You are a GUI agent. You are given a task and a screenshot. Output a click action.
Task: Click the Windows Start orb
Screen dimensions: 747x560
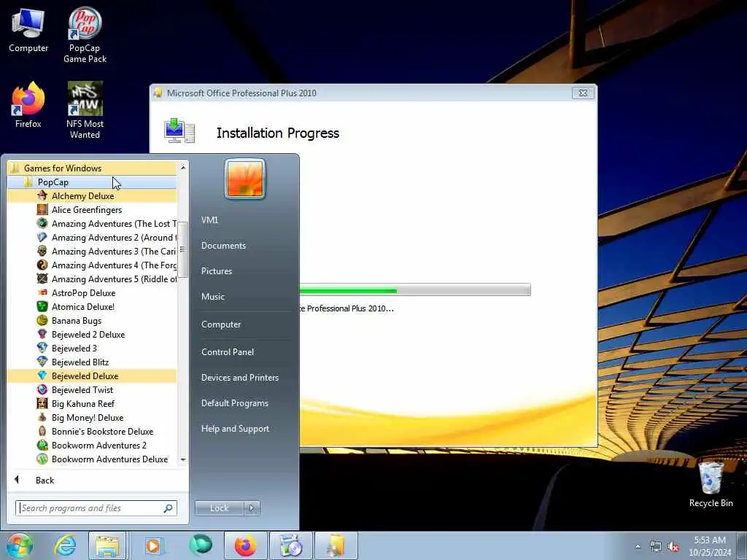(x=19, y=545)
